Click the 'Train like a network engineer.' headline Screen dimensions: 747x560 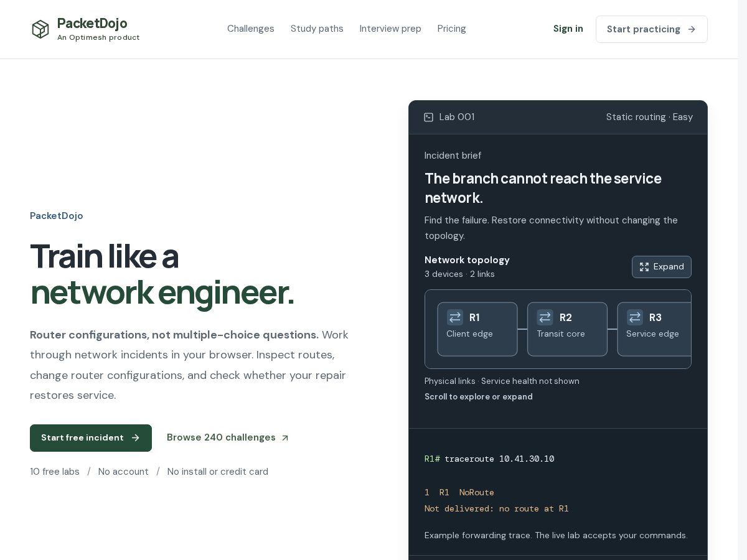click(x=162, y=274)
